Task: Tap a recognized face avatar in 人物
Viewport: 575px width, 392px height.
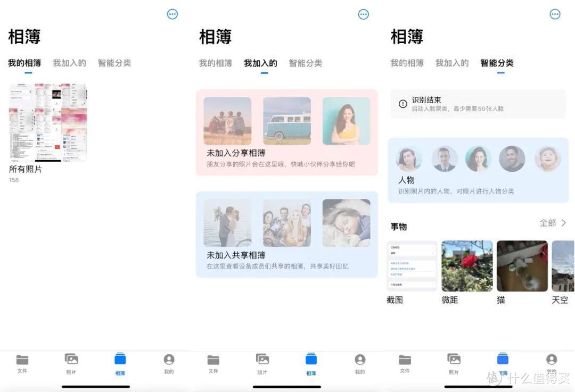Action: click(x=408, y=158)
